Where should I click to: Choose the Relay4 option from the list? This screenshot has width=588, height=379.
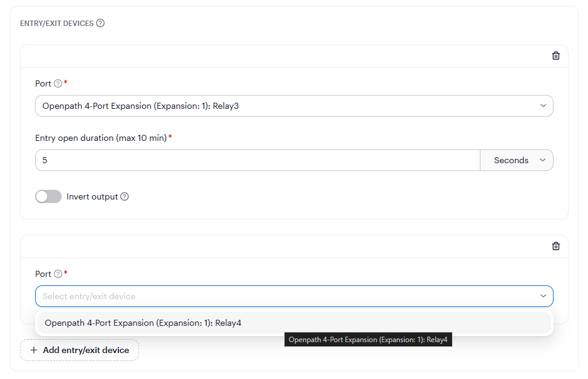click(294, 323)
